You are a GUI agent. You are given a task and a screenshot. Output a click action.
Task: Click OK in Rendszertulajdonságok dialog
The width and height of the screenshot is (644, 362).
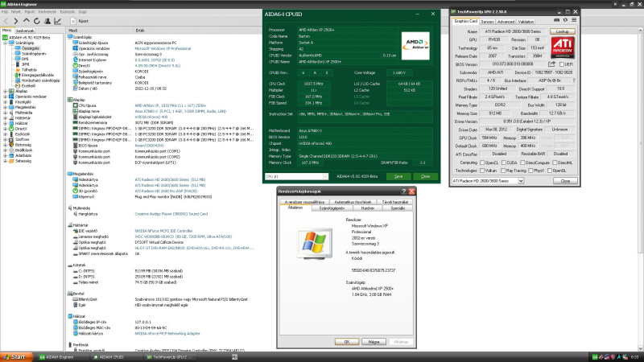pyautogui.click(x=347, y=341)
